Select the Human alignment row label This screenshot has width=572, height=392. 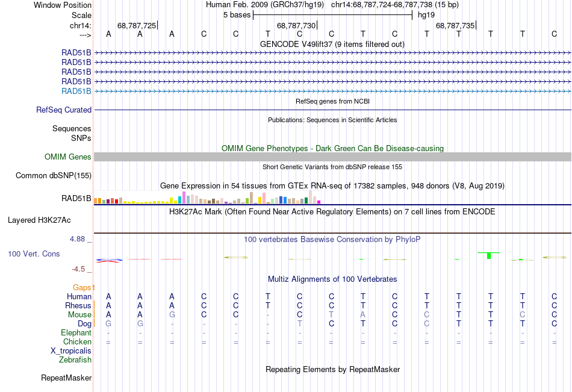tap(79, 296)
